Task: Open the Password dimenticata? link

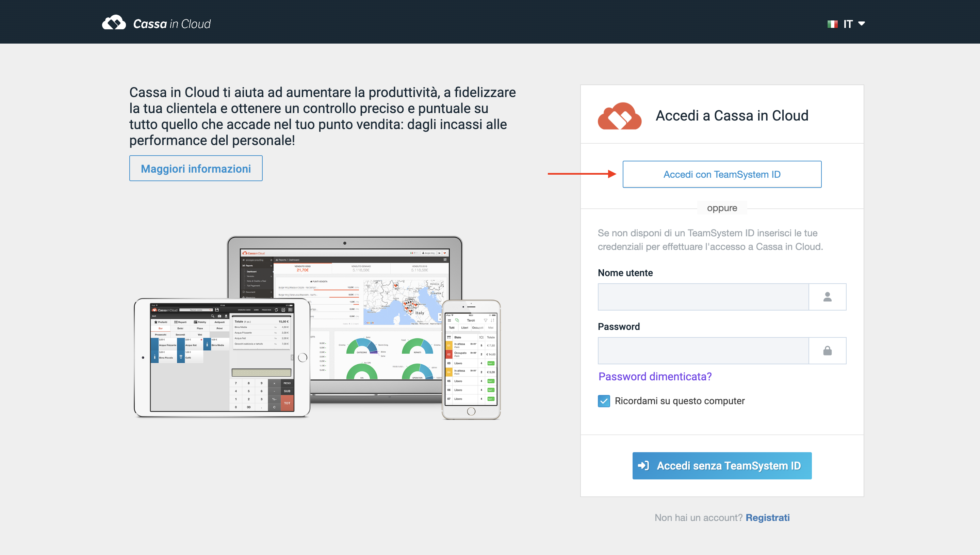Action: click(x=655, y=376)
